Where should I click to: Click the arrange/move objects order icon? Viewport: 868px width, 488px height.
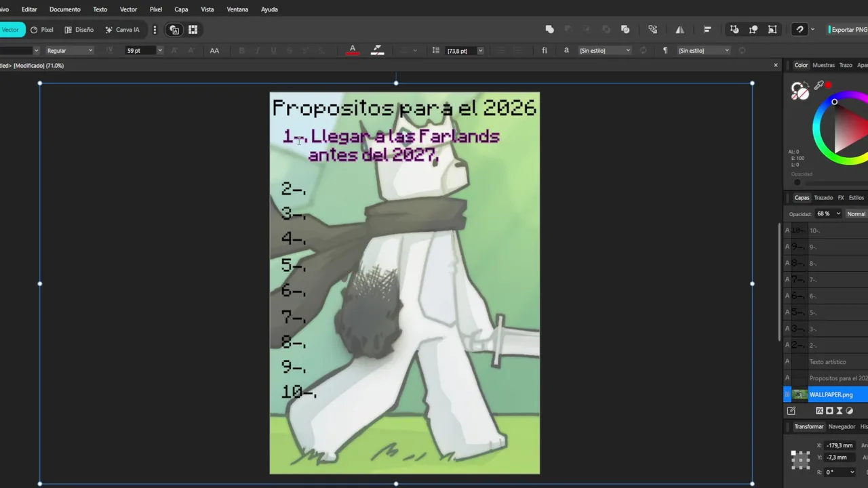coord(652,30)
